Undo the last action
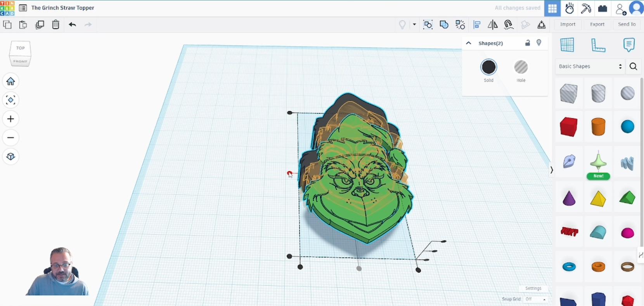This screenshot has width=644, height=306. [x=72, y=25]
